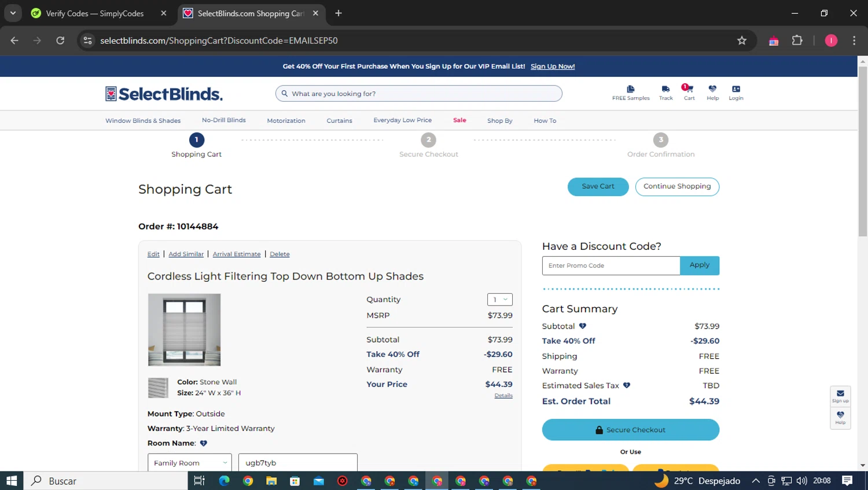Click the Edit link for cart item
The height and width of the screenshot is (490, 868).
(x=153, y=254)
